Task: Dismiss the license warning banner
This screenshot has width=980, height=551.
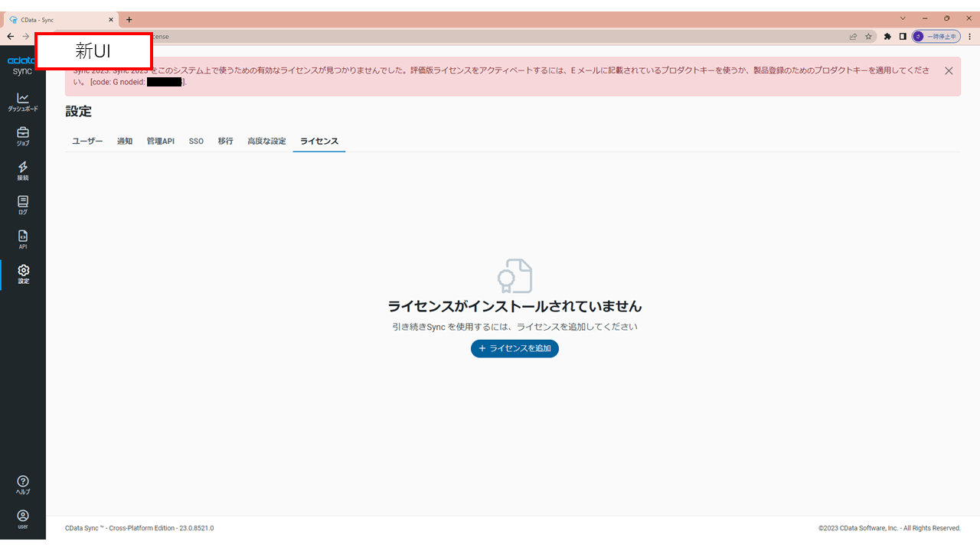Action: point(949,70)
